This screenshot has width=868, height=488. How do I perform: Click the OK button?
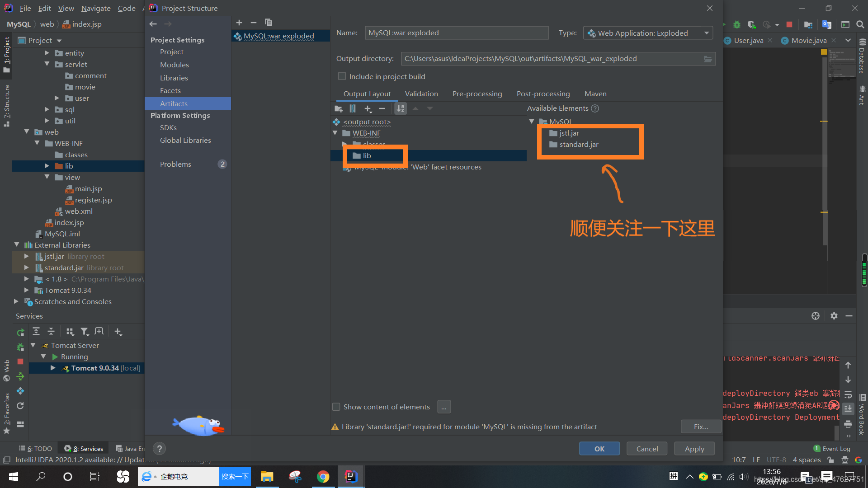click(599, 449)
